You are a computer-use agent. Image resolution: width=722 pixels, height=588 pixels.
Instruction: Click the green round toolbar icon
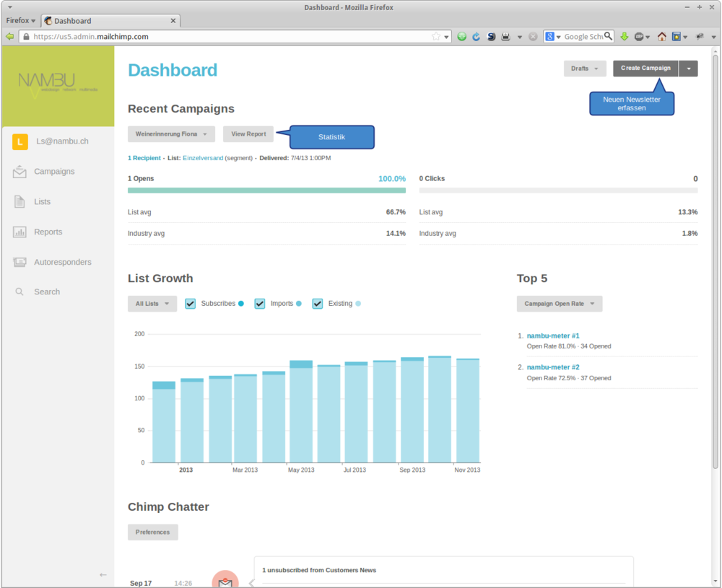coord(462,36)
